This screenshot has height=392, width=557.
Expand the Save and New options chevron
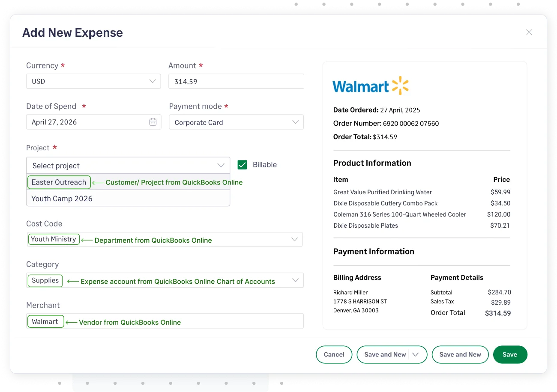coord(415,354)
